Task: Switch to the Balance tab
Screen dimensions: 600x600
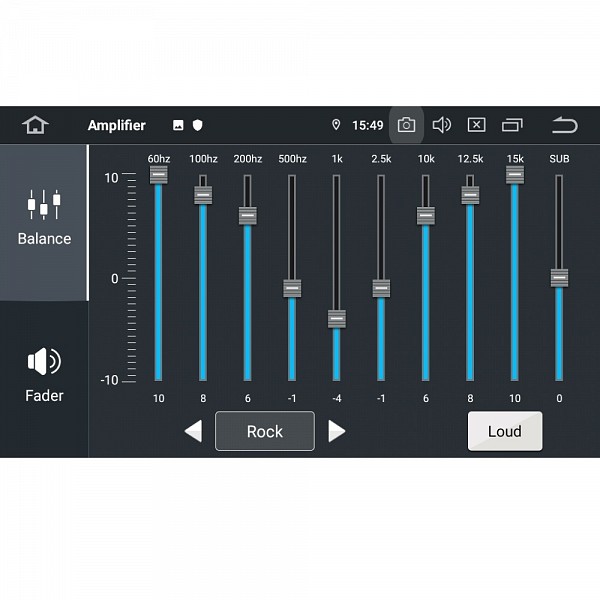Action: tap(44, 218)
